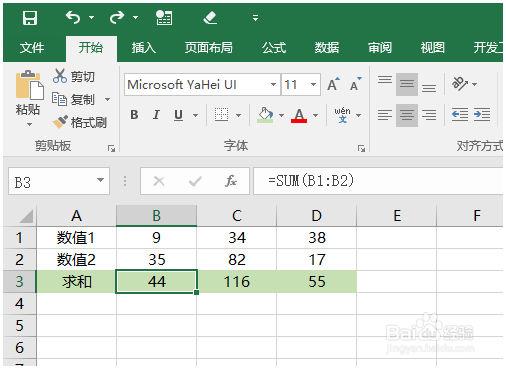Click the fx insert function icon
506x369 pixels.
click(231, 181)
